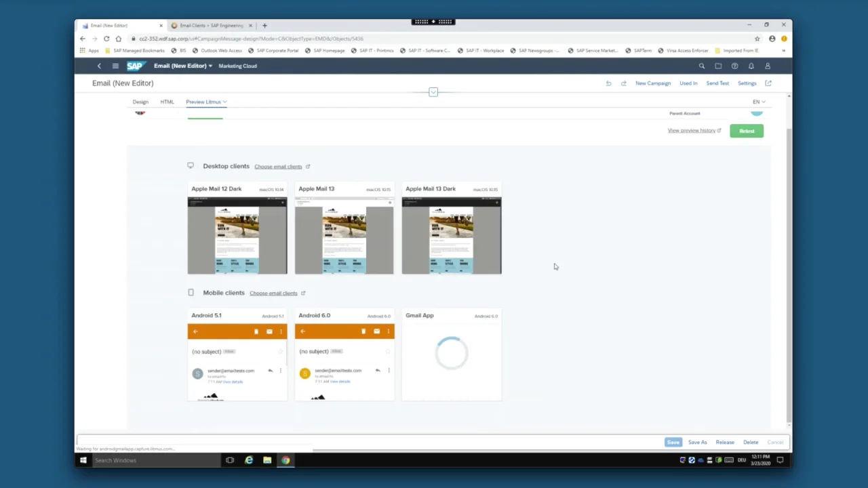Screen dimensions: 868x488
Task: Open the Android 5.1 preview thumbnail
Action: pos(237,362)
